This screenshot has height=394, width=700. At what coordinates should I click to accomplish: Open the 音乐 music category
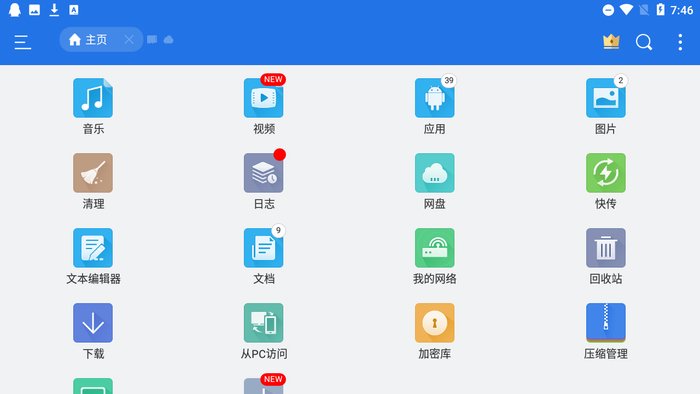(x=93, y=98)
